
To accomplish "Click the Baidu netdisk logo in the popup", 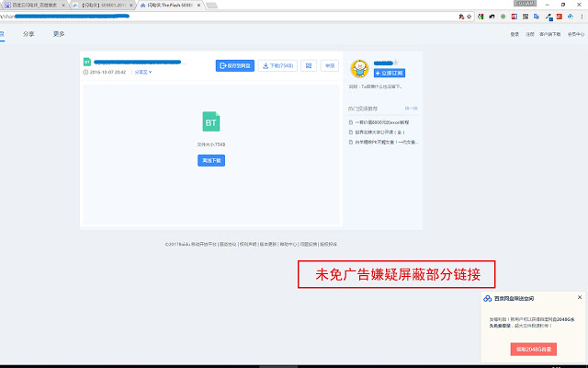I will coord(488,298).
